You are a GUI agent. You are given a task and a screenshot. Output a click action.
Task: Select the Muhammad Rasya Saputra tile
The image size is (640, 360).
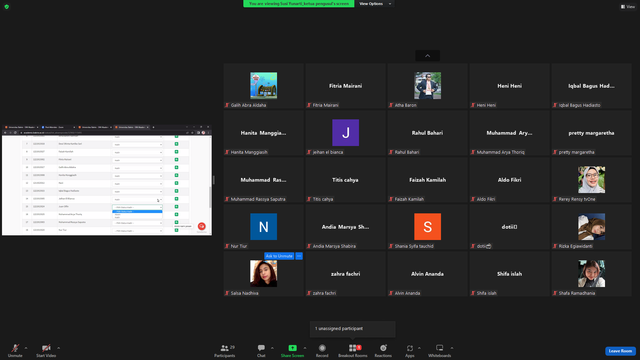(x=264, y=180)
